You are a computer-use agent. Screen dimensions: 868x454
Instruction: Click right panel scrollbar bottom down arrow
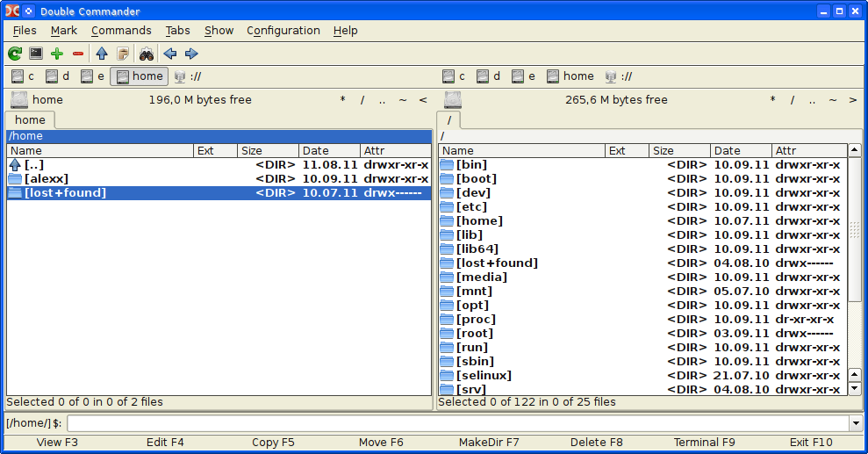coord(855,388)
